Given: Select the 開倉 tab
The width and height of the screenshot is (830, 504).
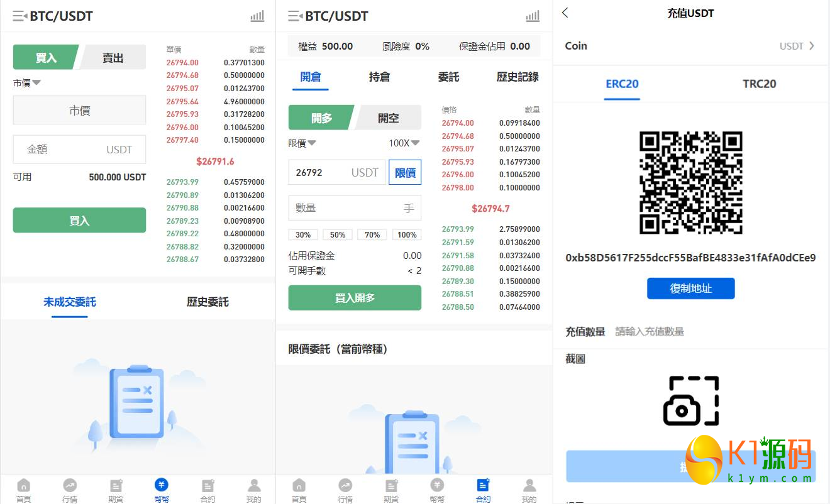Looking at the screenshot, I should tap(311, 77).
